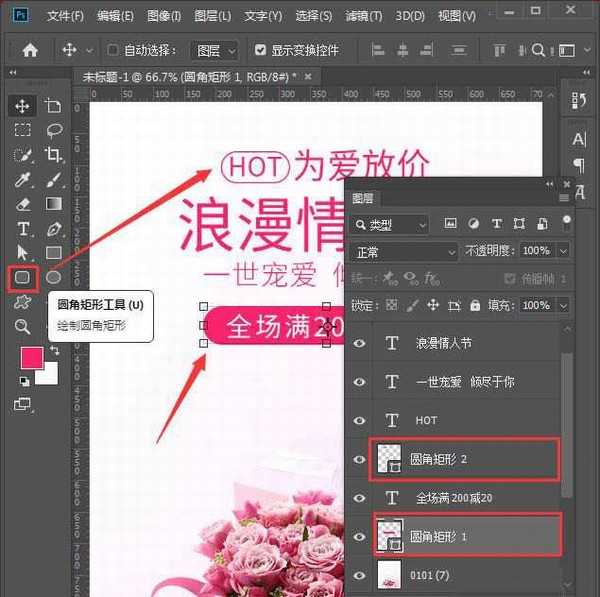
Task: Choose the Crop tool
Action: 54,155
